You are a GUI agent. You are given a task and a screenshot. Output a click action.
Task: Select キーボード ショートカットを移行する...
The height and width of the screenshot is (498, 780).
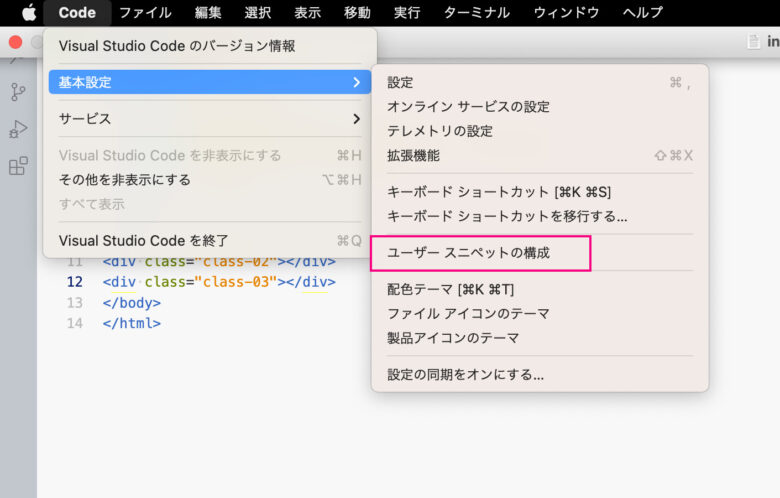[x=540, y=216]
